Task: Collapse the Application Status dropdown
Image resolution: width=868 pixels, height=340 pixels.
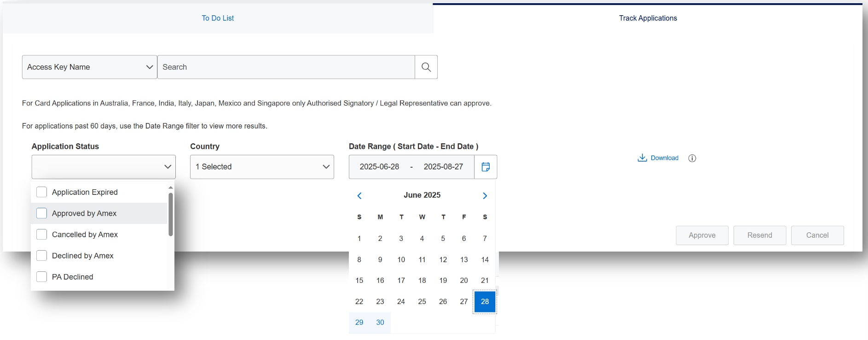Action: tap(168, 167)
